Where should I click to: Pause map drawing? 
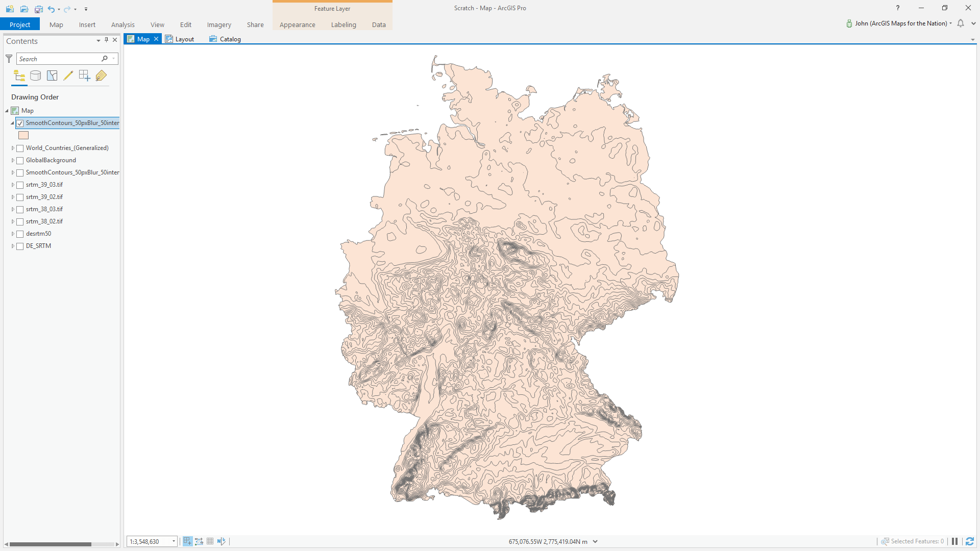954,541
